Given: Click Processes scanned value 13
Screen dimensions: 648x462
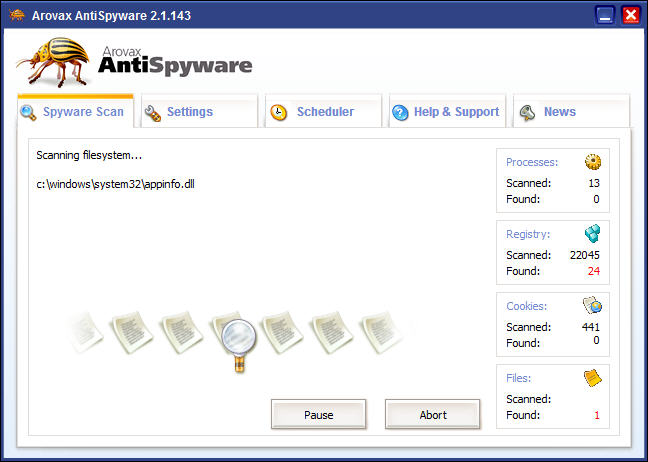Looking at the screenshot, I should [x=594, y=183].
